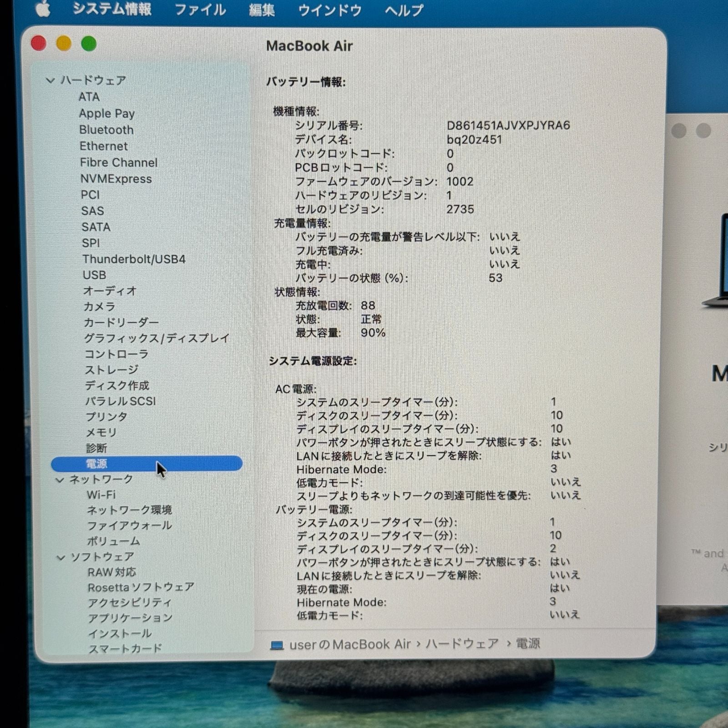
Task: Open the システム情報 menu
Action: (112, 9)
